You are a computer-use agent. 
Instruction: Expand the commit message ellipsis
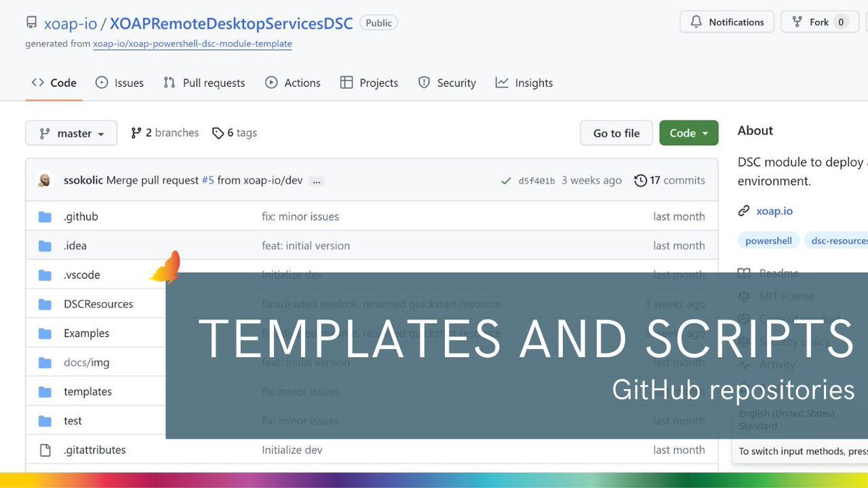[x=316, y=181]
